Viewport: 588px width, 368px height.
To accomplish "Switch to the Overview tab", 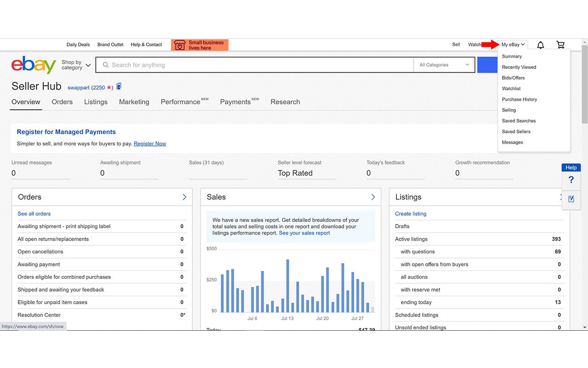I will (x=26, y=102).
